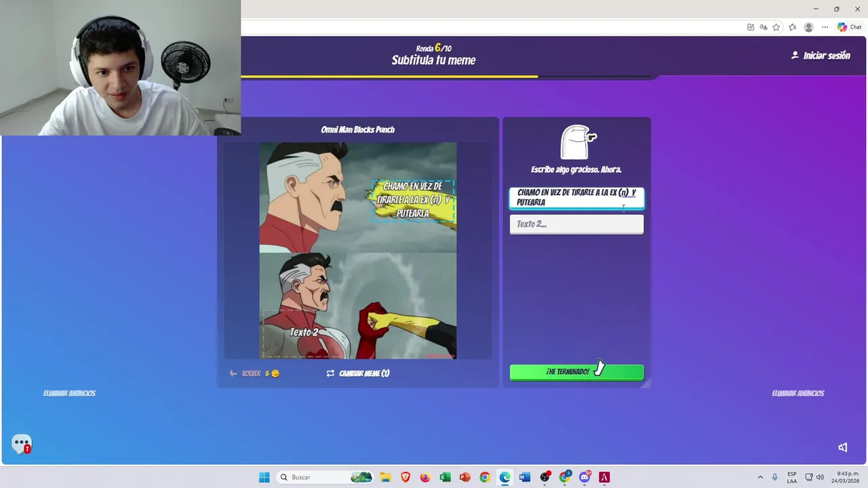Add this page to favorites star
Viewport: 868px width, 488px height.
pos(776,27)
